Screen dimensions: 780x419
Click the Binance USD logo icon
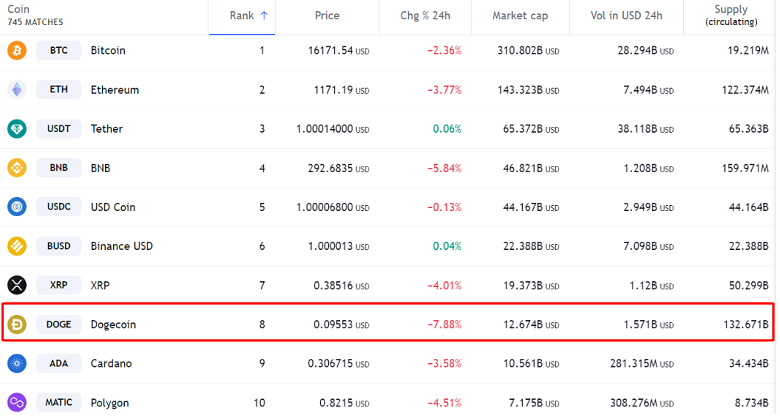[x=16, y=246]
